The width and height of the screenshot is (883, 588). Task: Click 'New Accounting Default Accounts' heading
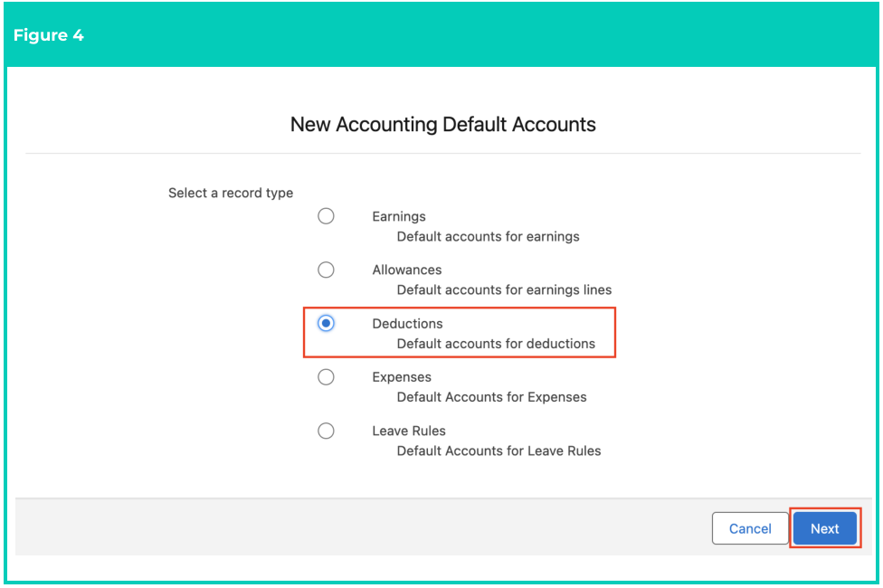click(442, 125)
